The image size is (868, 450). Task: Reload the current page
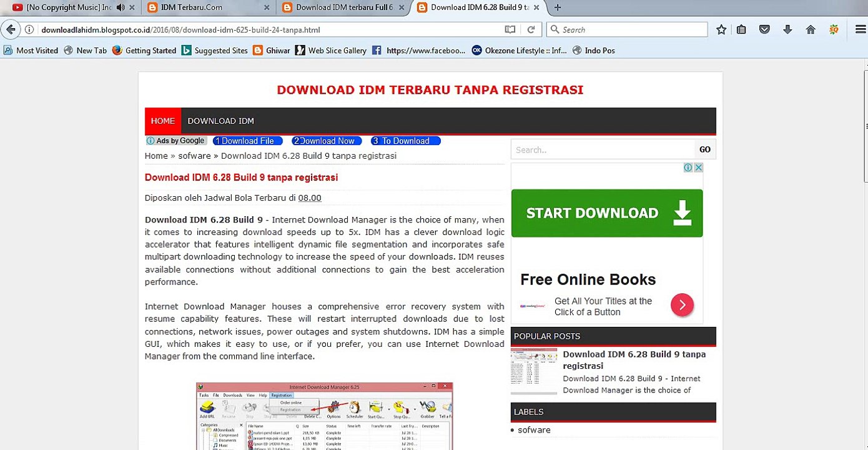click(531, 29)
